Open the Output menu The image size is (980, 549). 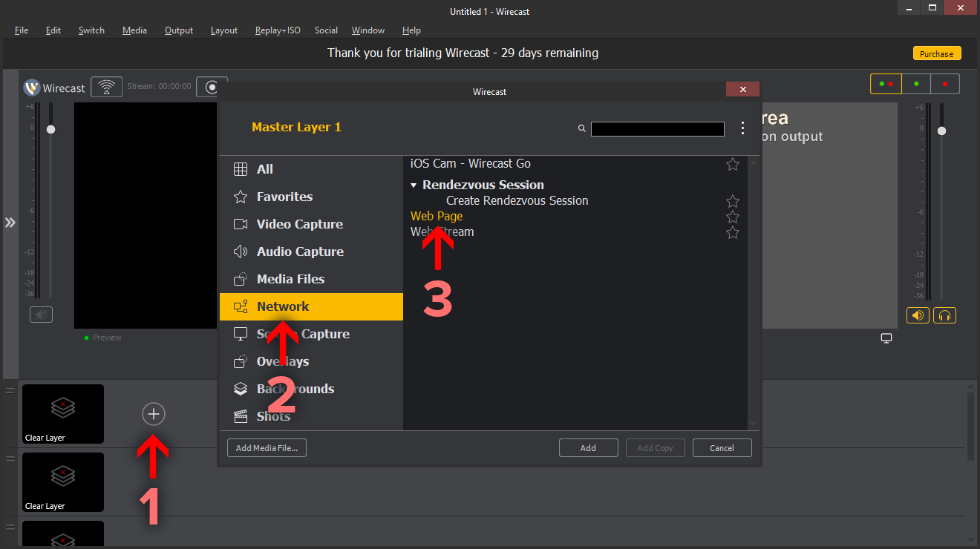179,30
